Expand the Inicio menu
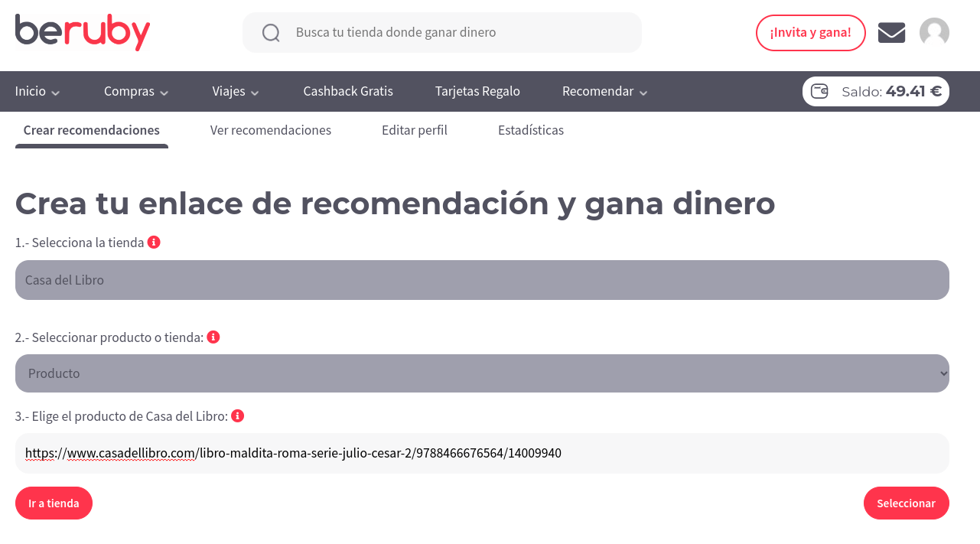Image resolution: width=980 pixels, height=544 pixels. coord(37,92)
